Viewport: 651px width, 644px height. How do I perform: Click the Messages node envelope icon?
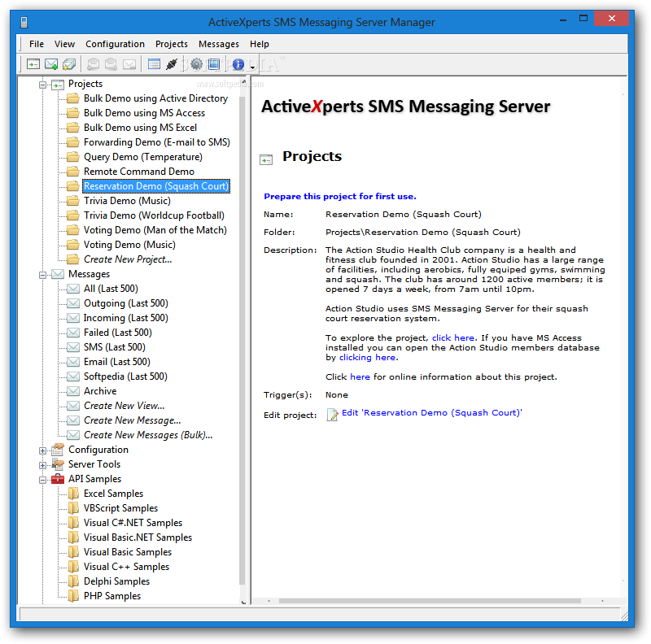point(58,274)
